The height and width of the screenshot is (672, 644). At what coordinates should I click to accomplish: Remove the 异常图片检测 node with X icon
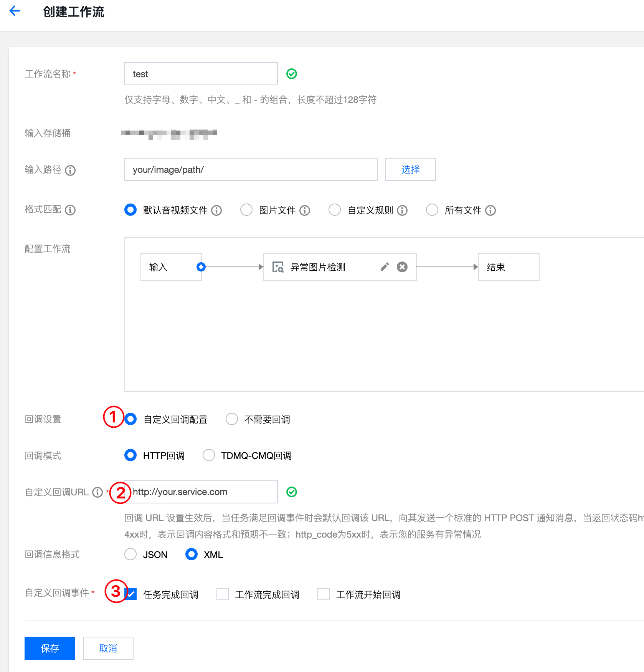(402, 267)
